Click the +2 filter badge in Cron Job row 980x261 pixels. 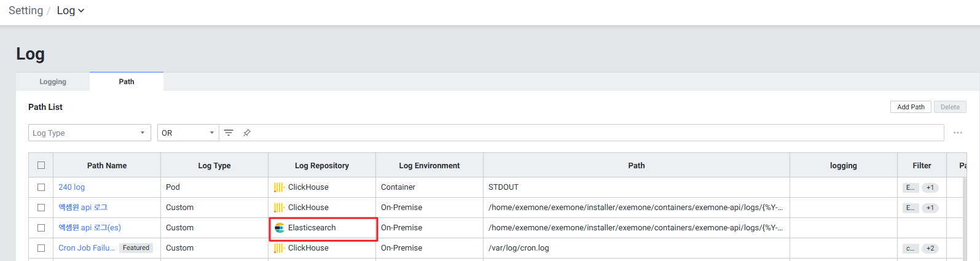(x=930, y=249)
